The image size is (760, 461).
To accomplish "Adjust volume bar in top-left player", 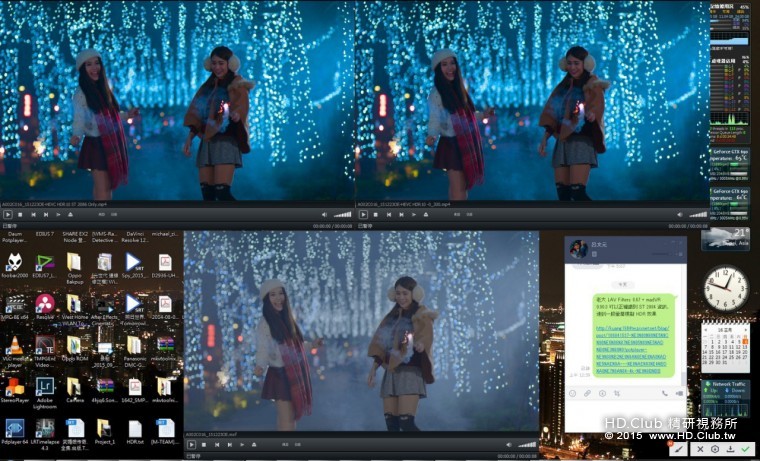I will click(343, 214).
